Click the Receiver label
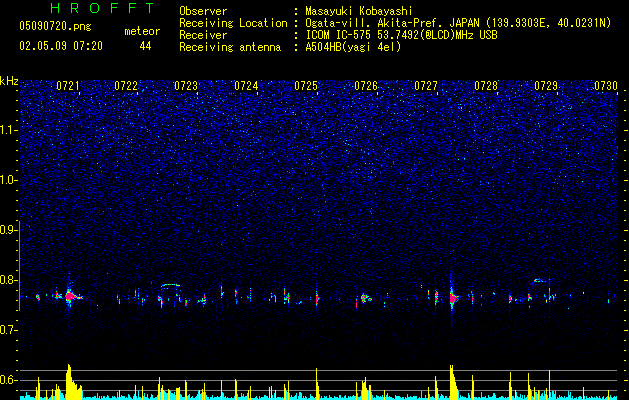Viewport: 629px width, 400px height. pos(203,35)
